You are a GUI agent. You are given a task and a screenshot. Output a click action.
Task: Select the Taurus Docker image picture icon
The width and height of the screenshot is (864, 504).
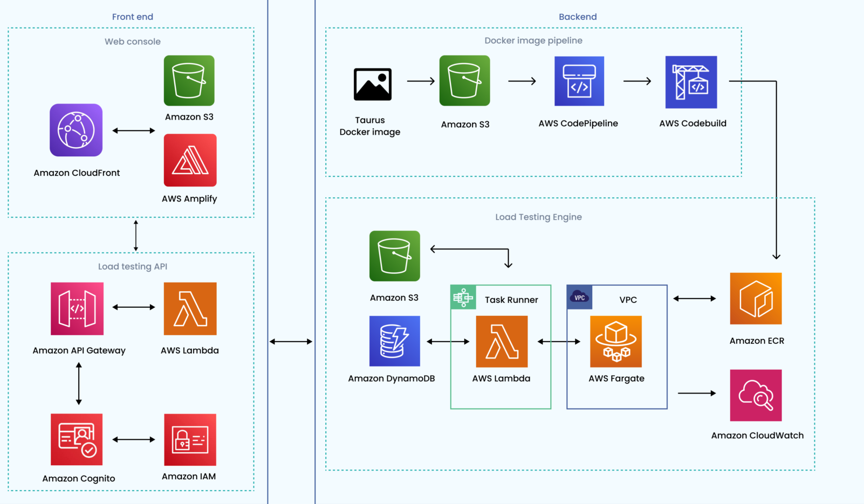[373, 84]
